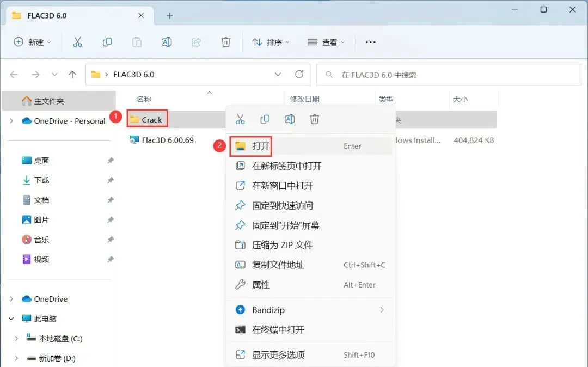
Task: Select 主文件夹 in the sidebar
Action: pyautogui.click(x=59, y=101)
